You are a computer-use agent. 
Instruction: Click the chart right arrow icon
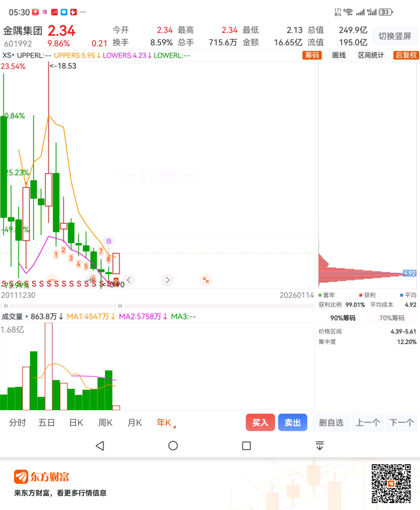point(167,280)
